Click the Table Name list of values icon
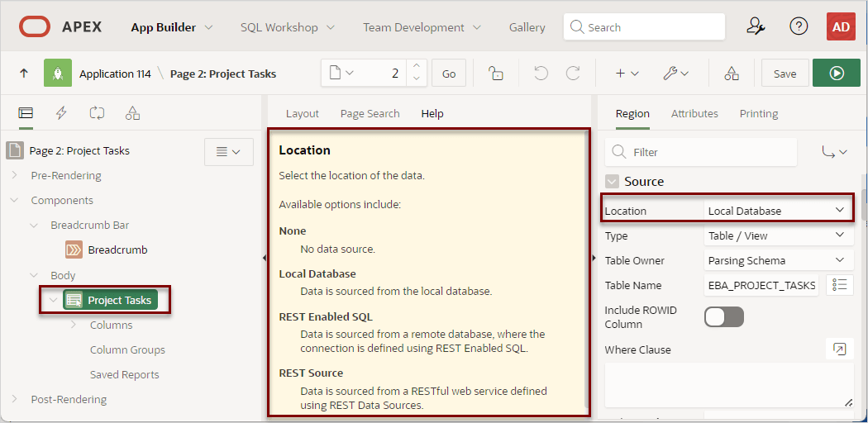The image size is (868, 423). click(x=840, y=285)
